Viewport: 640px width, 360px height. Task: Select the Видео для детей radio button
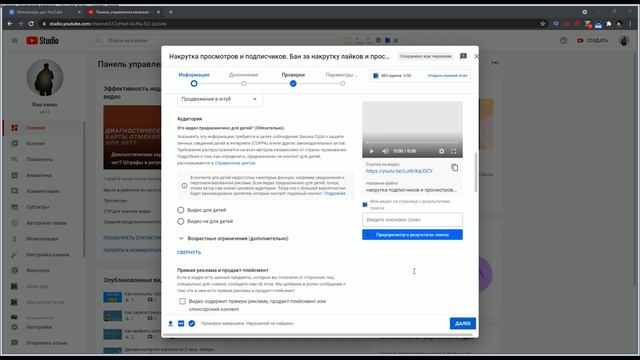[x=181, y=210]
